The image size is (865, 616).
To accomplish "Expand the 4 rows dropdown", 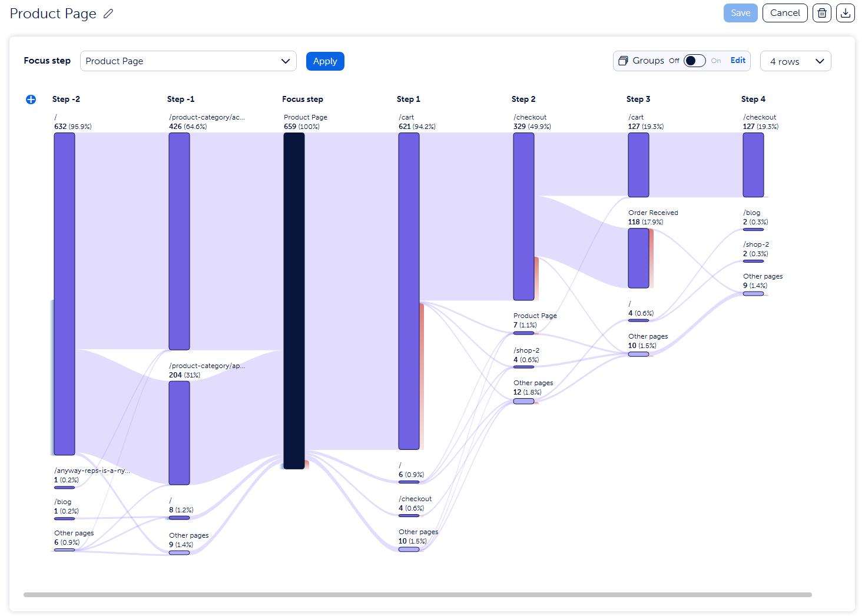I will pyautogui.click(x=795, y=61).
